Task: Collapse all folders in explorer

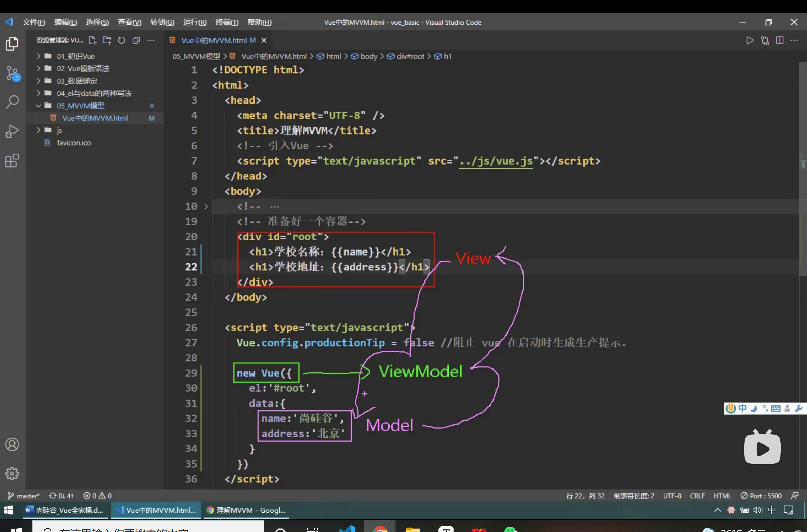Action: 136,40
